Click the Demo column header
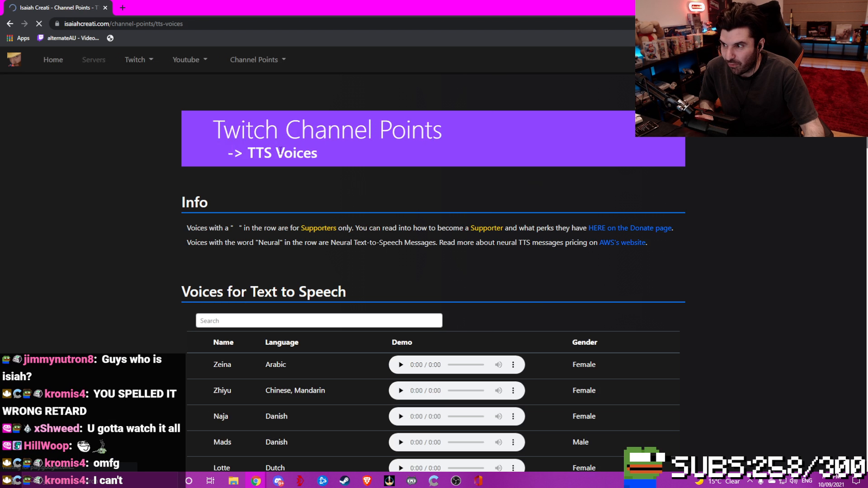868x488 pixels. [x=402, y=342]
